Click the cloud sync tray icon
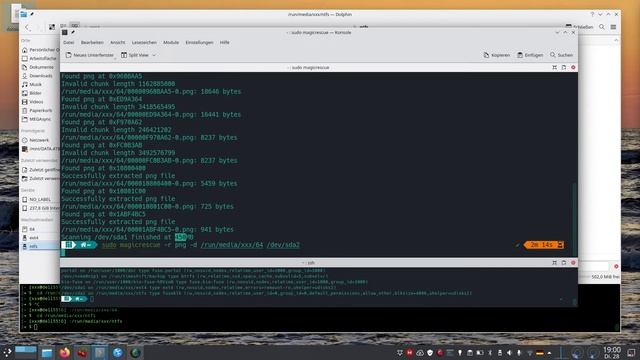This screenshot has width=640, height=360. click(420, 353)
